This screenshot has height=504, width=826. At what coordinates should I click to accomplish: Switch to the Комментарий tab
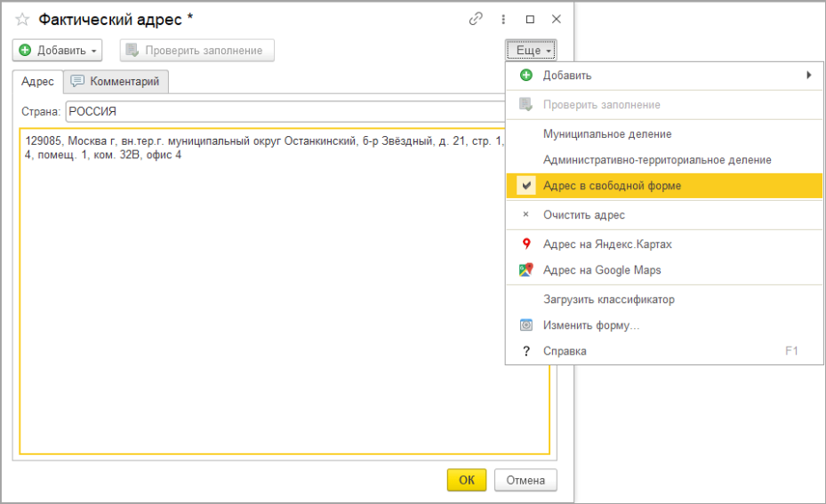coord(116,82)
